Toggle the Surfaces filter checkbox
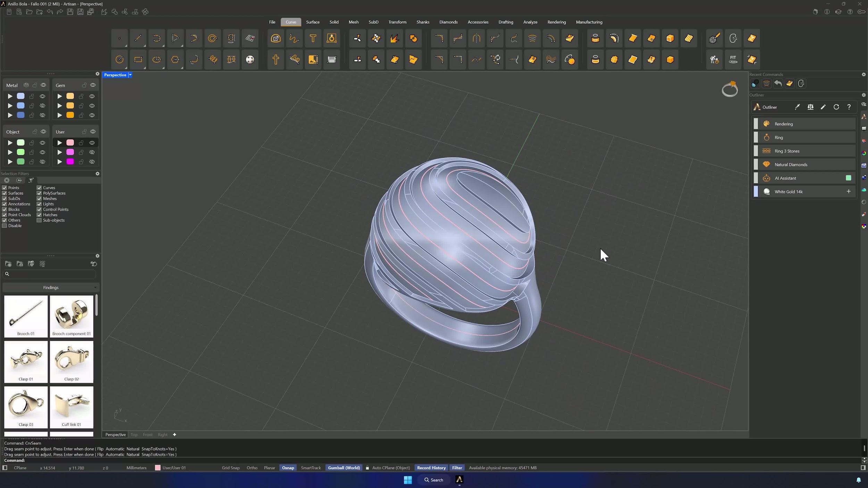This screenshot has width=868, height=488. pos(5,193)
